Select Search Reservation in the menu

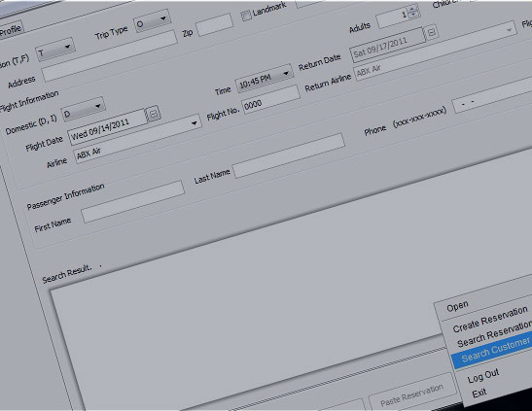[494, 334]
